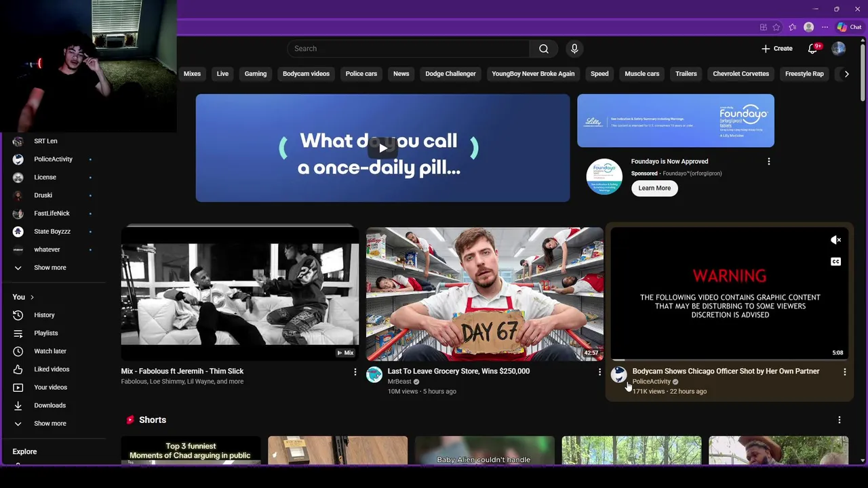Open the Top 3 funniest Chad short
Viewport: 868px width, 488px height.
pos(191,451)
